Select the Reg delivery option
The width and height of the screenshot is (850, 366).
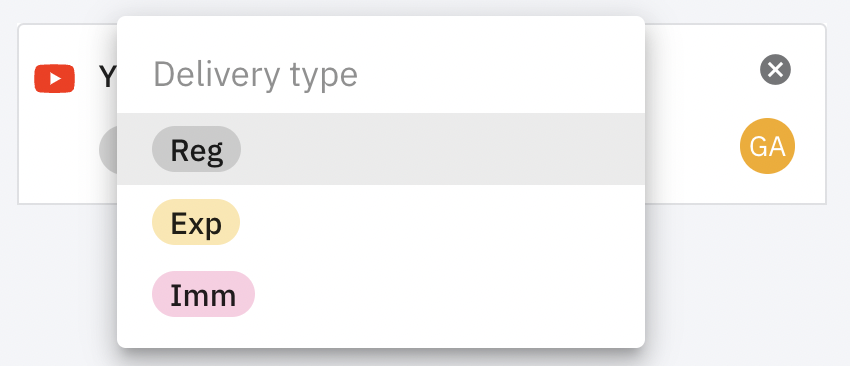[381, 149]
